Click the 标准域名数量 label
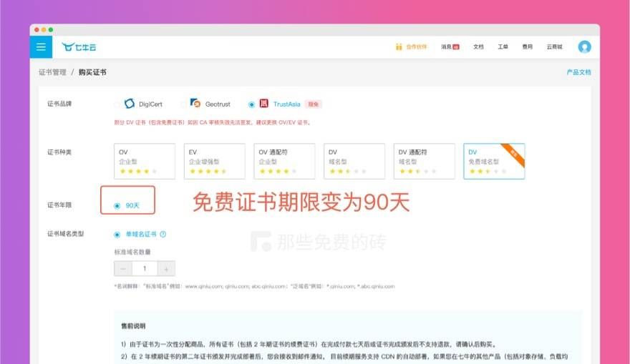 coord(132,252)
